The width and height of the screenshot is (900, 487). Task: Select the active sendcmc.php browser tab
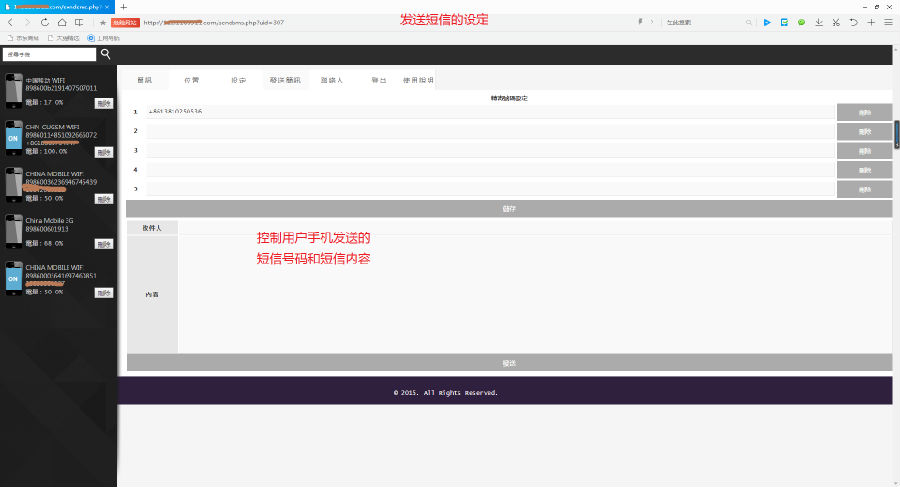(x=57, y=7)
